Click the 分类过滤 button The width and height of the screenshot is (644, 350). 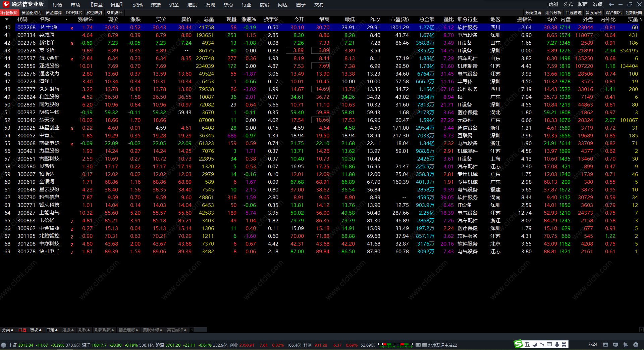click(x=533, y=13)
